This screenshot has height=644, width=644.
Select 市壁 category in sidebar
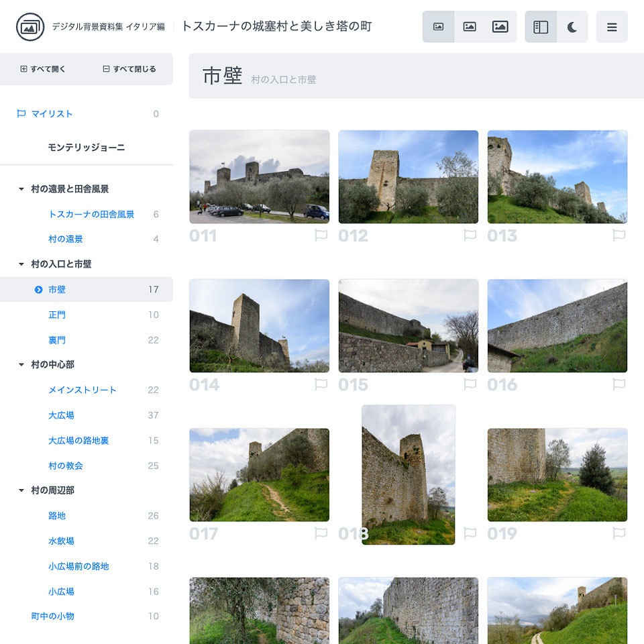[x=87, y=290]
